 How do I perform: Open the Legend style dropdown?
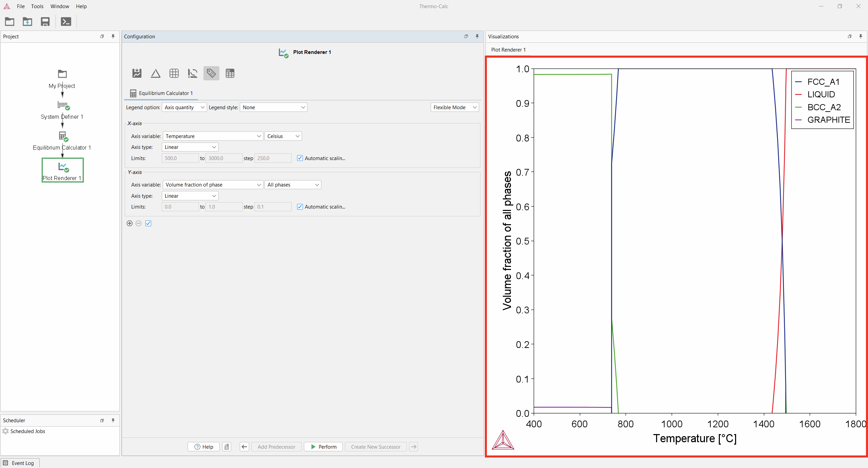pos(273,107)
